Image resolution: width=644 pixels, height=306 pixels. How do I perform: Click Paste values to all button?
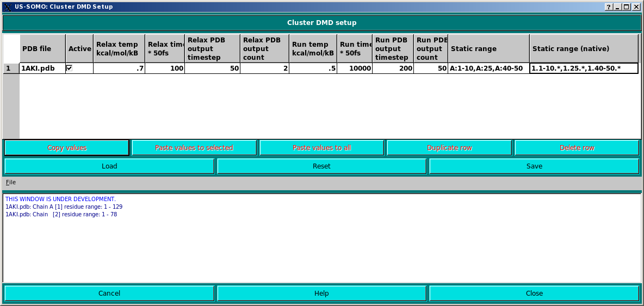pyautogui.click(x=321, y=148)
